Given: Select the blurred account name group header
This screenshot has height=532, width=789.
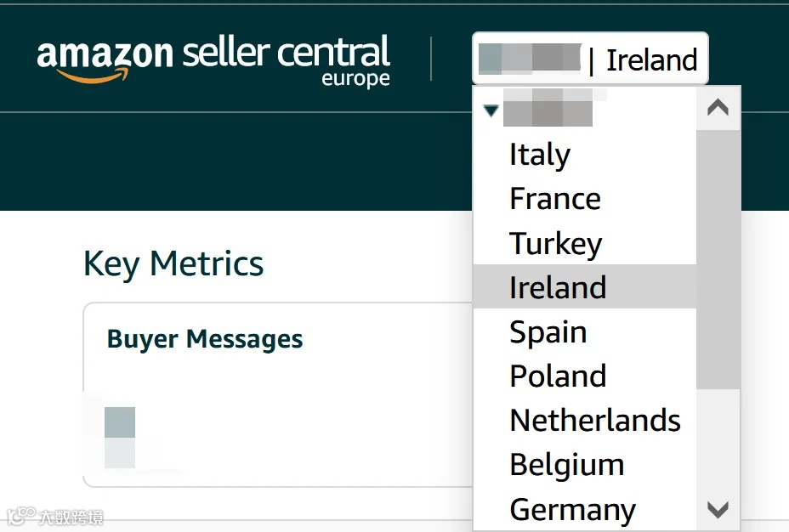Looking at the screenshot, I should click(x=548, y=112).
